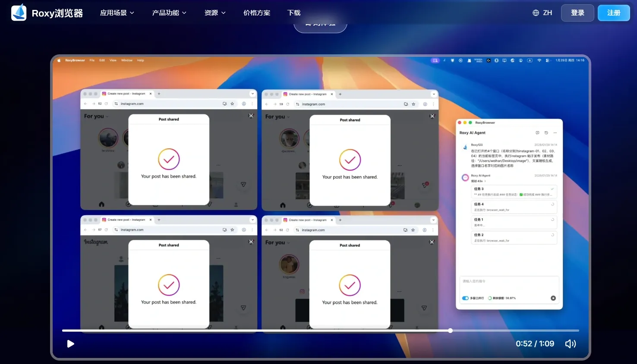637x364 pixels.
Task: Expand the 产品功能 navigation dropdown
Action: coord(169,13)
